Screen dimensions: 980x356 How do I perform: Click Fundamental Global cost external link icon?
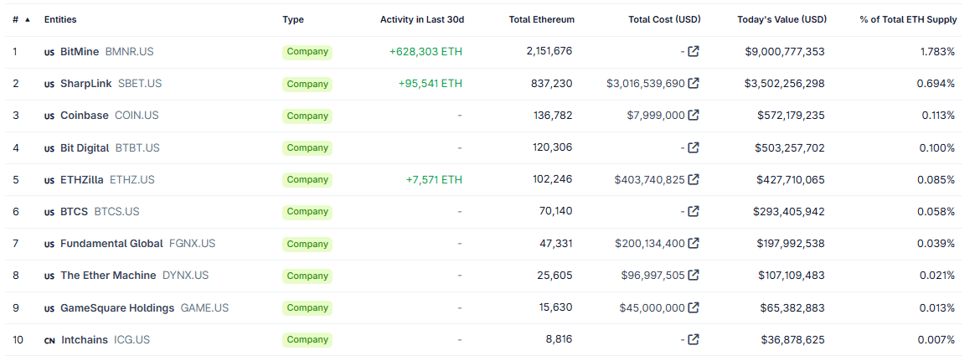pyautogui.click(x=694, y=244)
